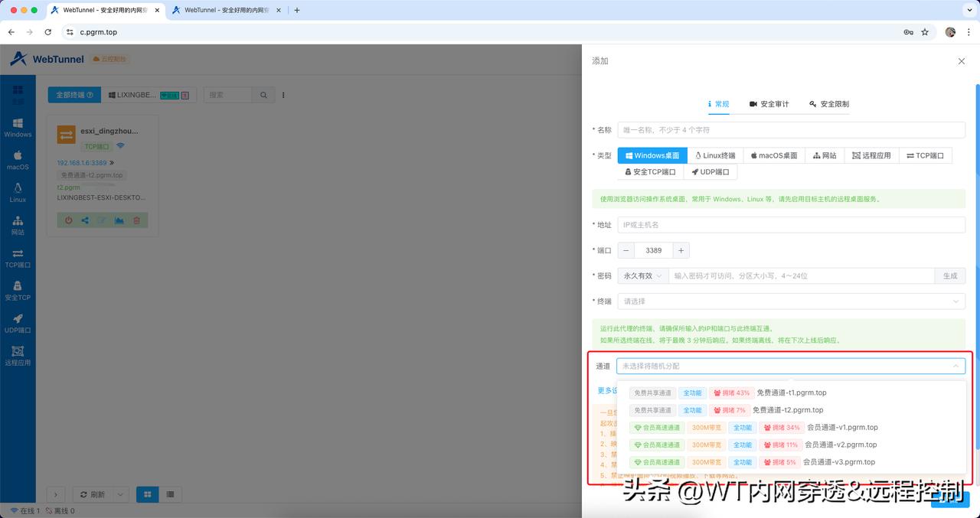Screen dimensions: 980x518
Task: Click the power icon on the esxi_dingzhou card
Action: (68, 220)
